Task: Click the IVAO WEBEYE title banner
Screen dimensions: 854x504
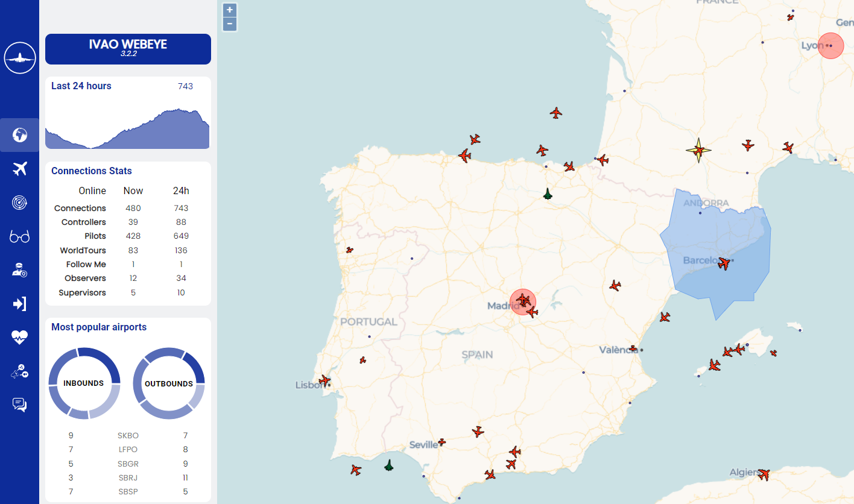Action: tap(128, 49)
